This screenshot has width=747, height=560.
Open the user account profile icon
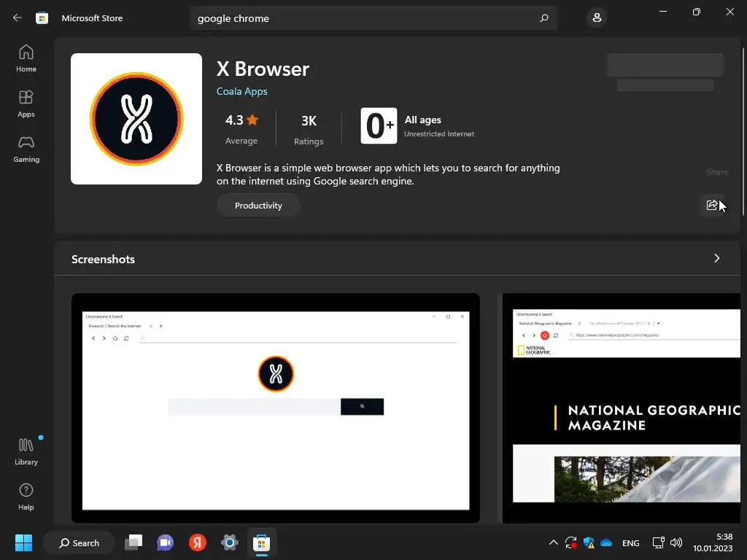(x=597, y=18)
